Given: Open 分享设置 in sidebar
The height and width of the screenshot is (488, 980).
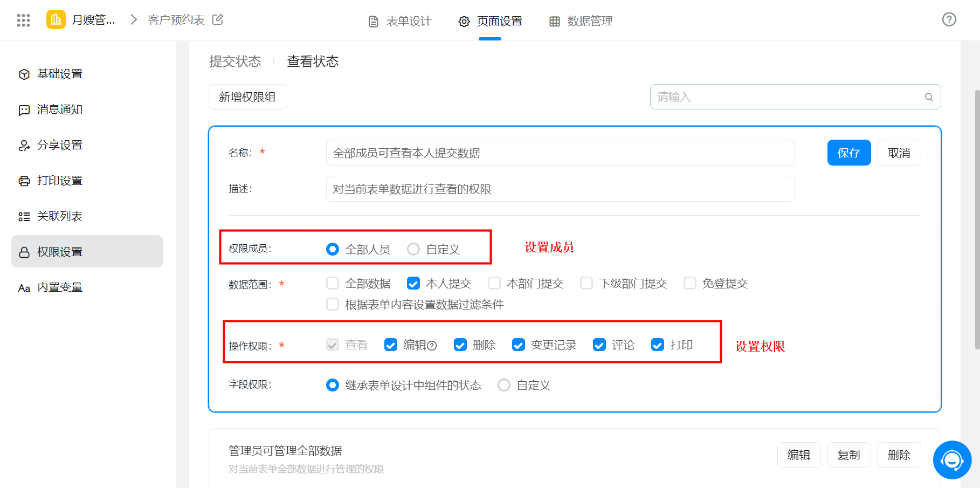Looking at the screenshot, I should [x=87, y=145].
